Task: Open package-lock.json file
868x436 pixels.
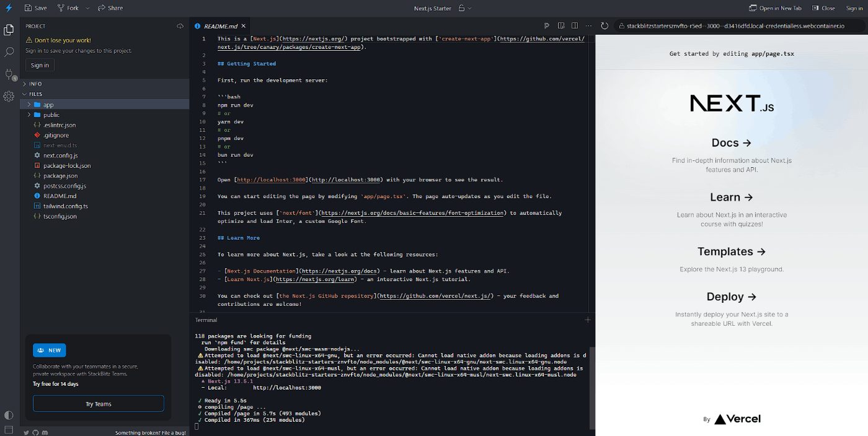Action: [x=105, y=165]
